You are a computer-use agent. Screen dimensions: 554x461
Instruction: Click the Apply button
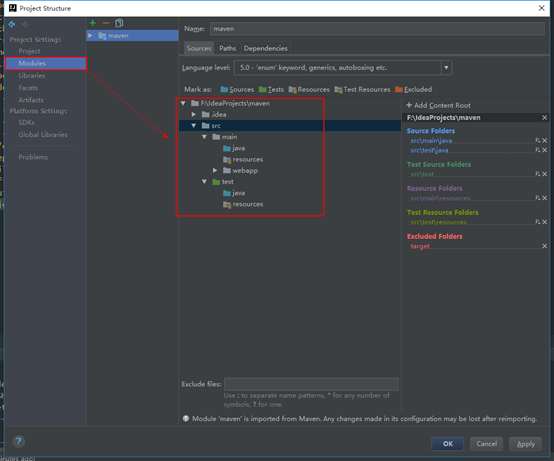tap(525, 444)
